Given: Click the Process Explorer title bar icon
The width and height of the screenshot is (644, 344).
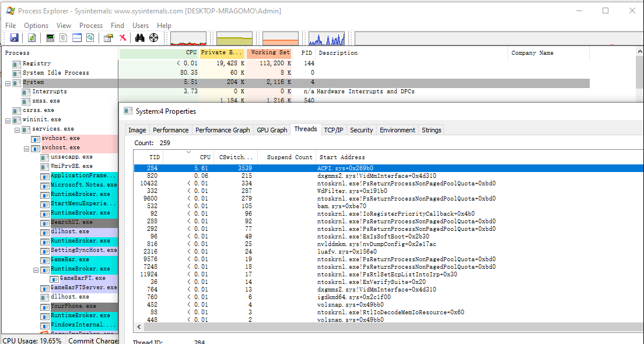Looking at the screenshot, I should [10, 10].
